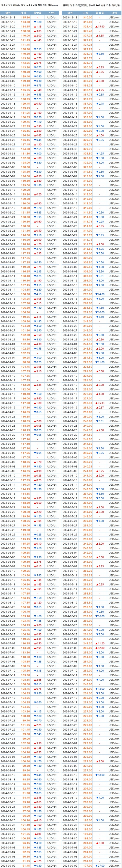Click the 가격 header in coking coal table
Viewport: 122px width, 868px height.
click(x=87, y=12)
